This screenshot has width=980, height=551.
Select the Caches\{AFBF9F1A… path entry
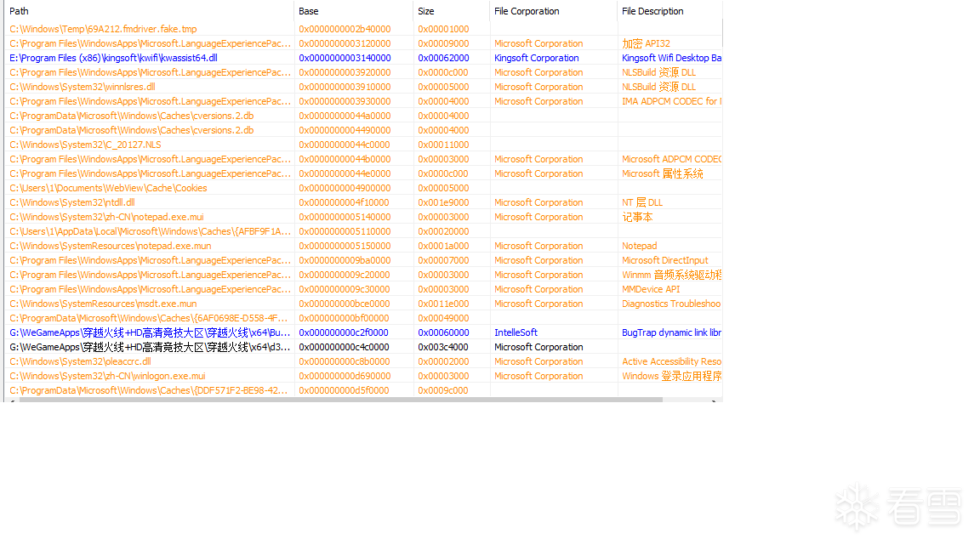[150, 231]
